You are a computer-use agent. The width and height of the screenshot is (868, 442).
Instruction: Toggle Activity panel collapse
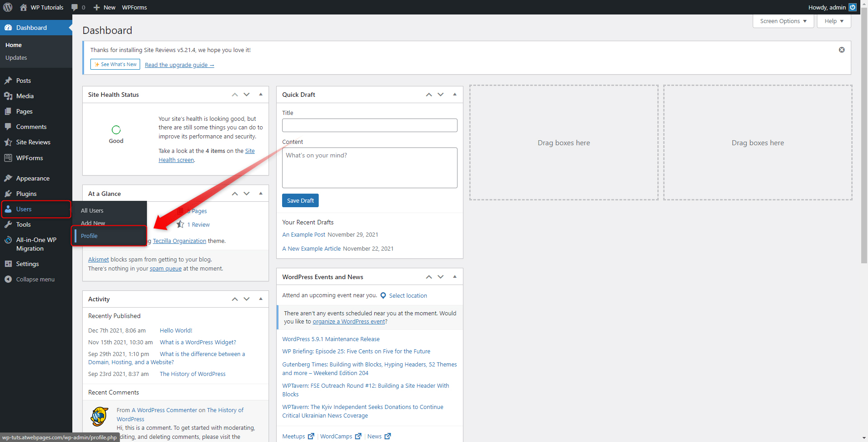(261, 299)
